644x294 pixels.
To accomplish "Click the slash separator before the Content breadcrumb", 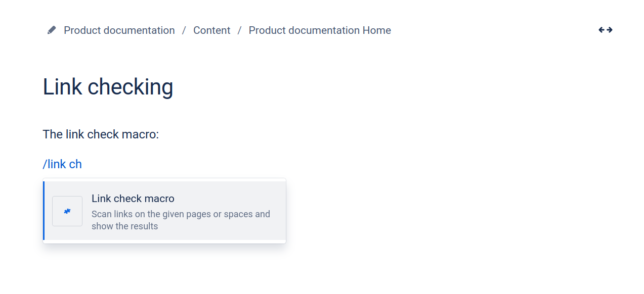I will 184,30.
